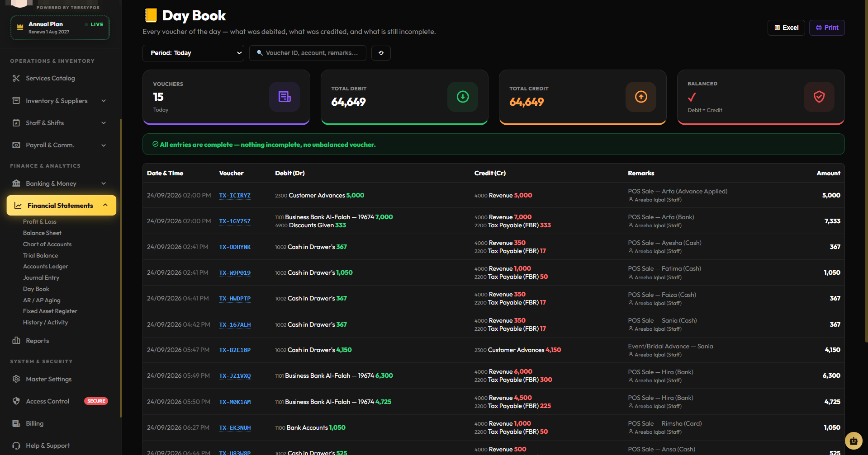Click the refresh icon beside search box
868x455 pixels.
tap(381, 53)
